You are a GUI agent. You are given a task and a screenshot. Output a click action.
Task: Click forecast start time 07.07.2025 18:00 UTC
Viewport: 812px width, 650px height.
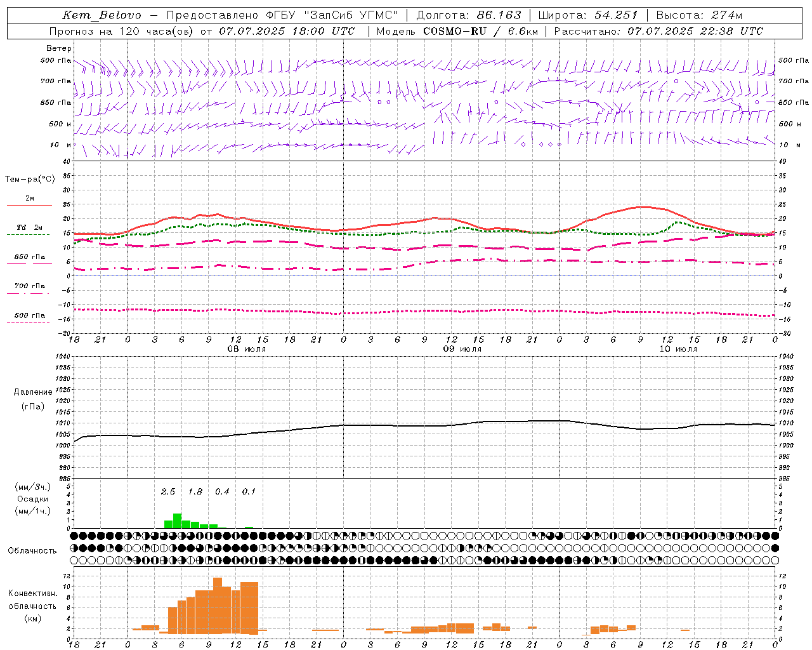pos(287,31)
